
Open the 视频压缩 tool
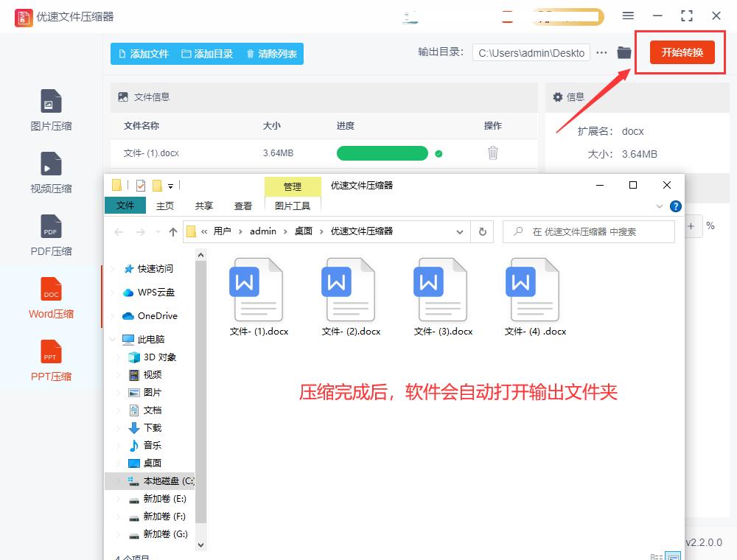click(x=51, y=172)
